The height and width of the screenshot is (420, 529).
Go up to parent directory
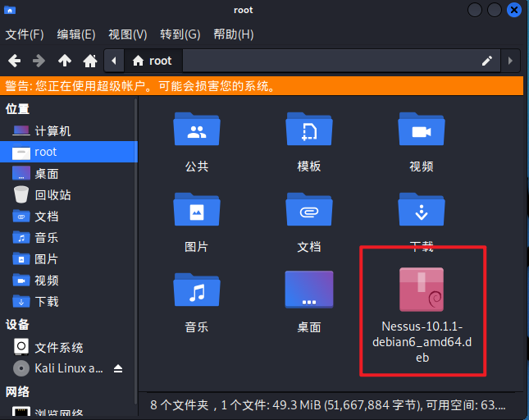pyautogui.click(x=65, y=61)
